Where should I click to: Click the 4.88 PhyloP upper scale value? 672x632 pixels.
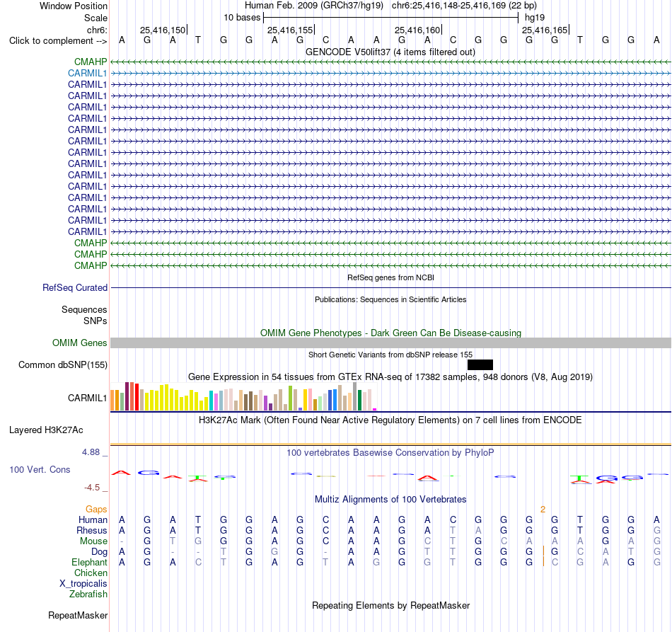click(91, 452)
